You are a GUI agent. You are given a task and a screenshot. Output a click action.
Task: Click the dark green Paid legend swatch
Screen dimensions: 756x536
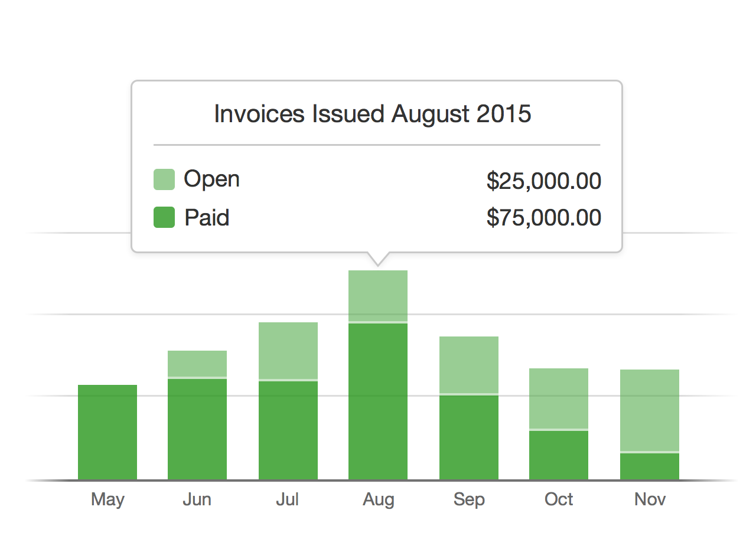(x=164, y=217)
